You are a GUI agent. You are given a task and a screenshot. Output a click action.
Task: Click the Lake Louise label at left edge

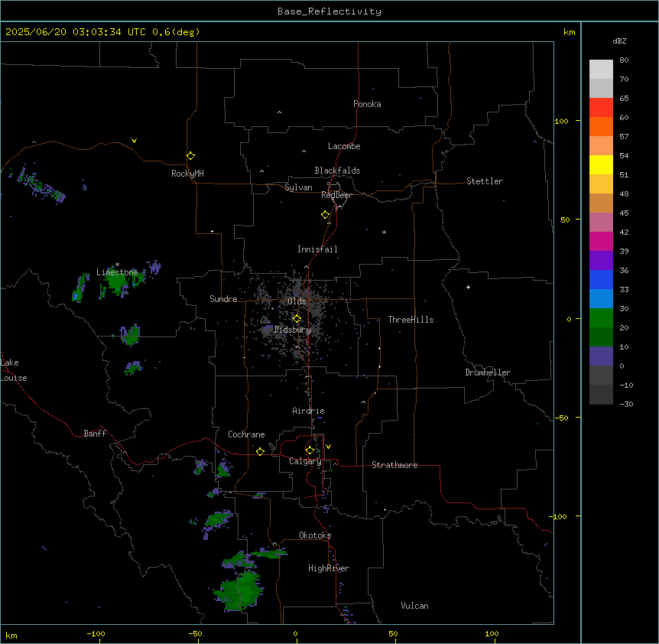[14, 370]
